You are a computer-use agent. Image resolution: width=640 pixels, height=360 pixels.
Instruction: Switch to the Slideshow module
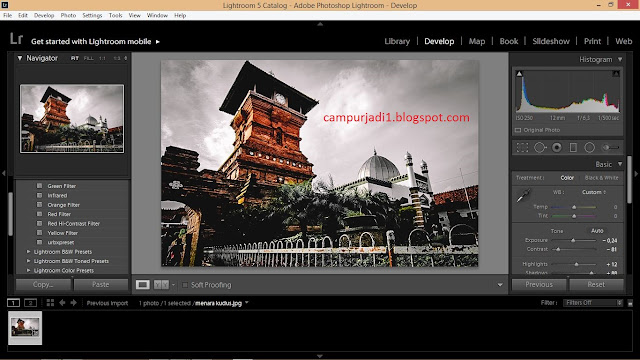[551, 41]
